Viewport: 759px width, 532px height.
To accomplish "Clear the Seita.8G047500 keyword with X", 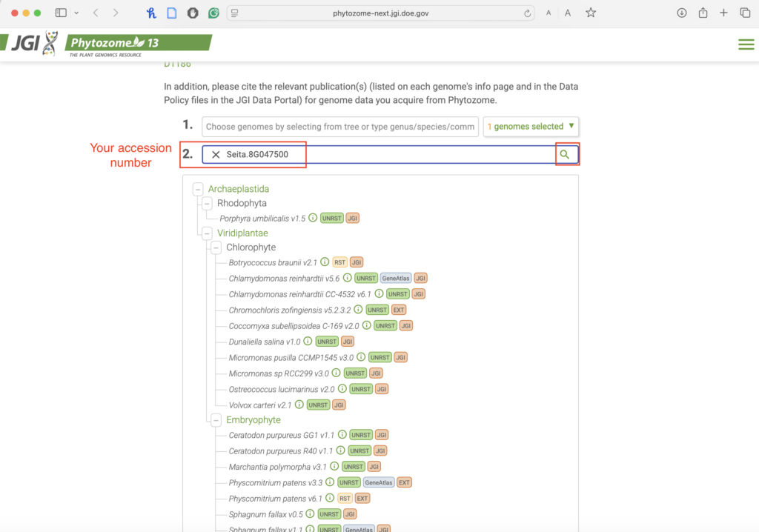I will click(216, 154).
